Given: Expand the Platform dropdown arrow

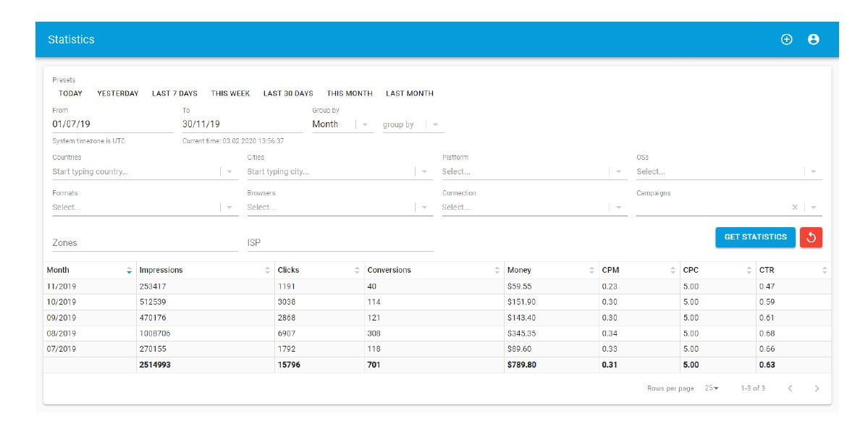Looking at the screenshot, I should (618, 171).
